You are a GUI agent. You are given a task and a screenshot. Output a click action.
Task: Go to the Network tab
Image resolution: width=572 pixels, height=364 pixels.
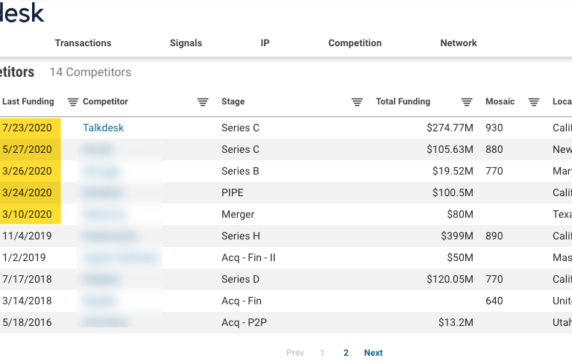point(459,43)
